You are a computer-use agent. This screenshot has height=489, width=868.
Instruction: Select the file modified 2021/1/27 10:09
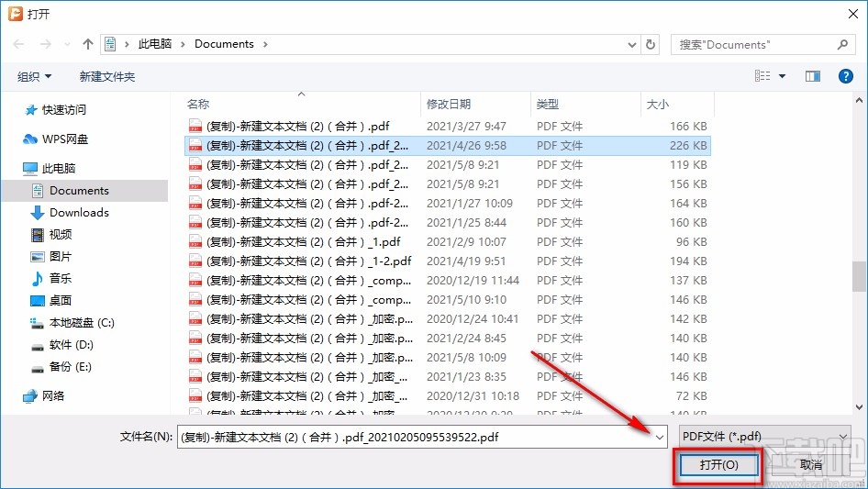(x=448, y=204)
